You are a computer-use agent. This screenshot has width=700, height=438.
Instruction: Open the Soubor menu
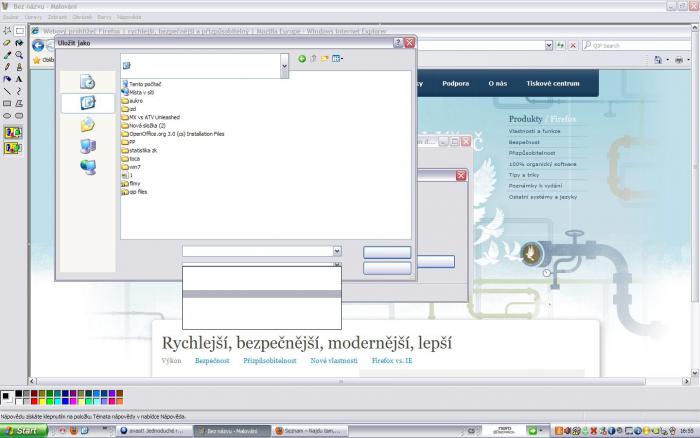11,17
